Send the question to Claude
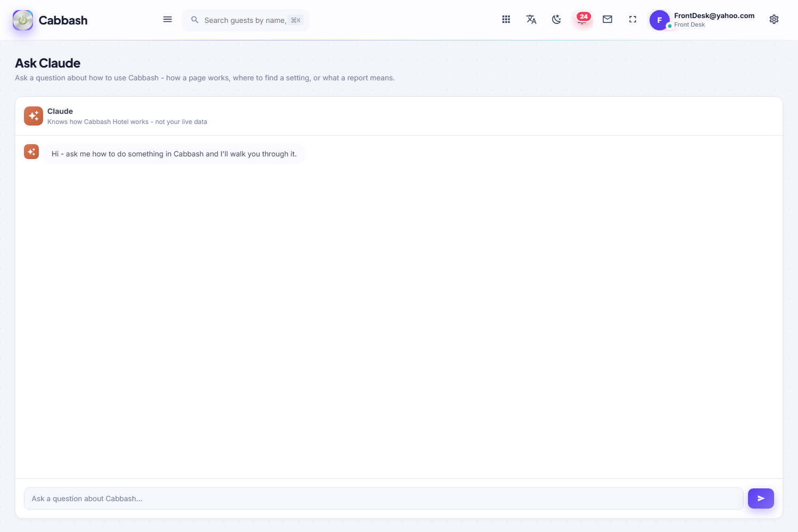The image size is (798, 532). click(761, 498)
